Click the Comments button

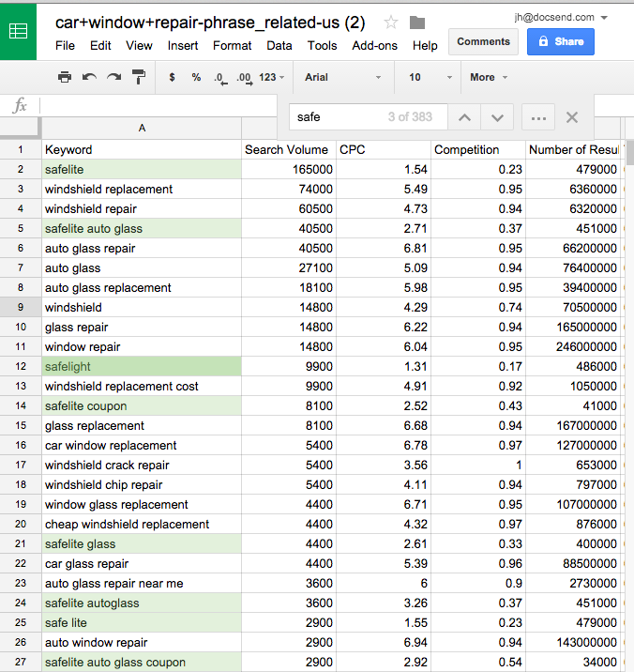point(483,41)
